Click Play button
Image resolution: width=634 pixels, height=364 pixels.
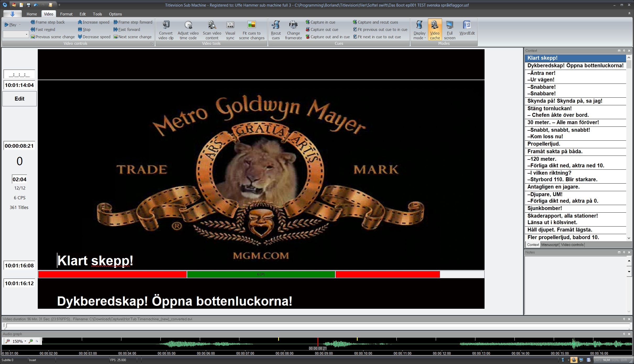pos(10,25)
